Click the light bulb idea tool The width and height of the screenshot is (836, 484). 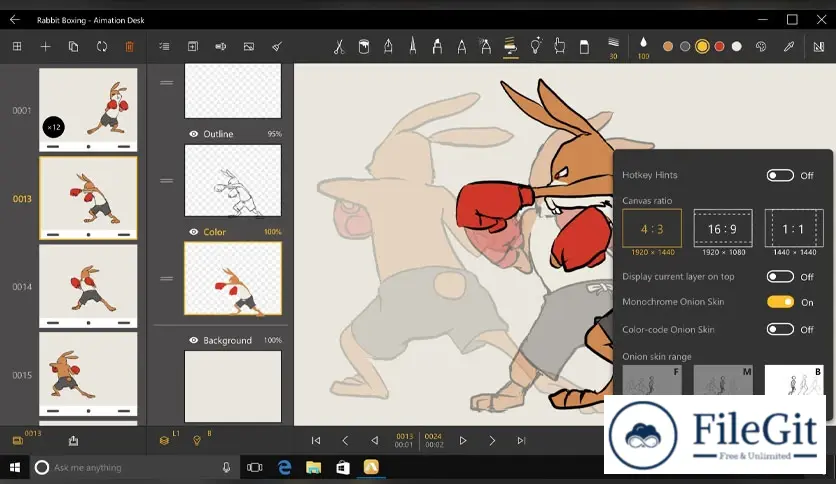pos(536,46)
